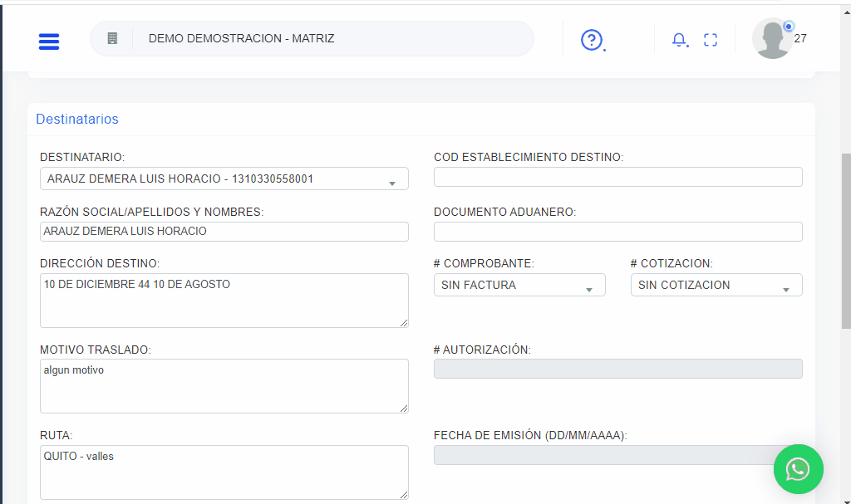Click the Dirección Destino text area
Image resolution: width=851 pixels, height=504 pixels.
224,301
